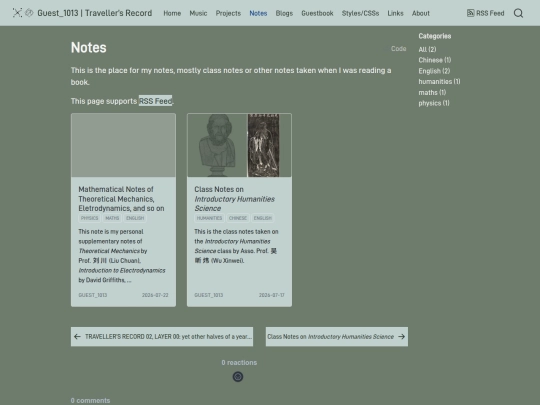
Task: Go to the Links page
Action: [x=395, y=13]
